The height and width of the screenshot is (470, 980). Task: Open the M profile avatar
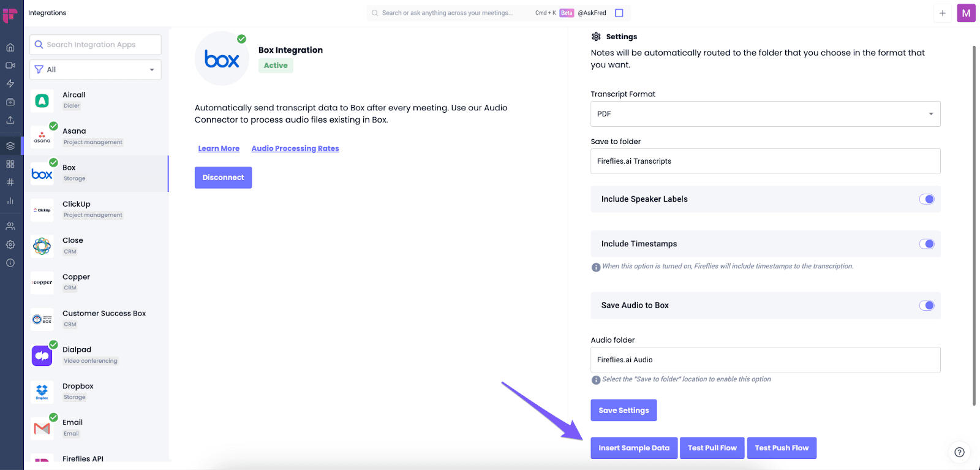[967, 13]
